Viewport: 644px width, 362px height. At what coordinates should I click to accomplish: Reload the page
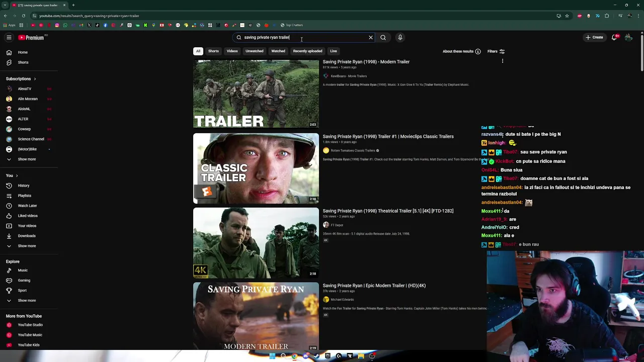23,16
